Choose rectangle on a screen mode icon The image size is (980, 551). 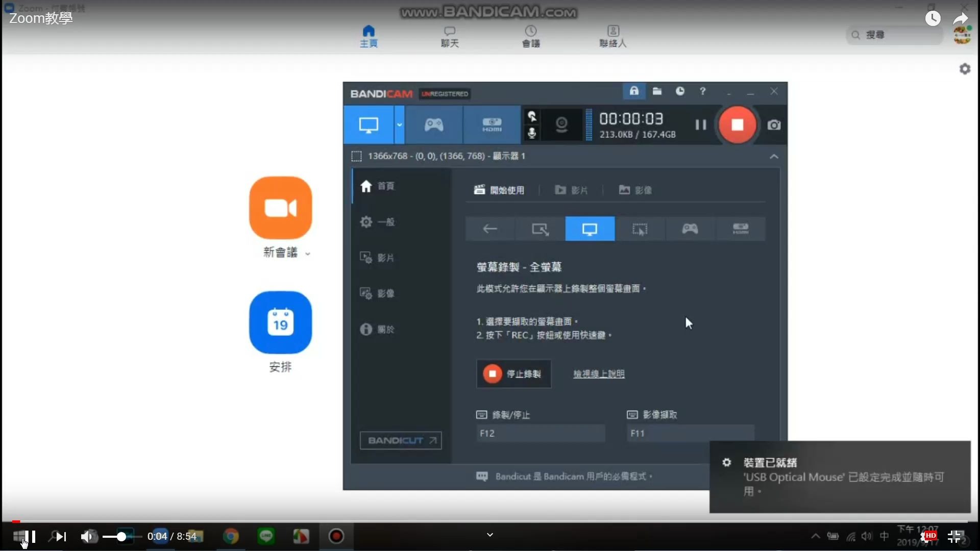coord(540,229)
